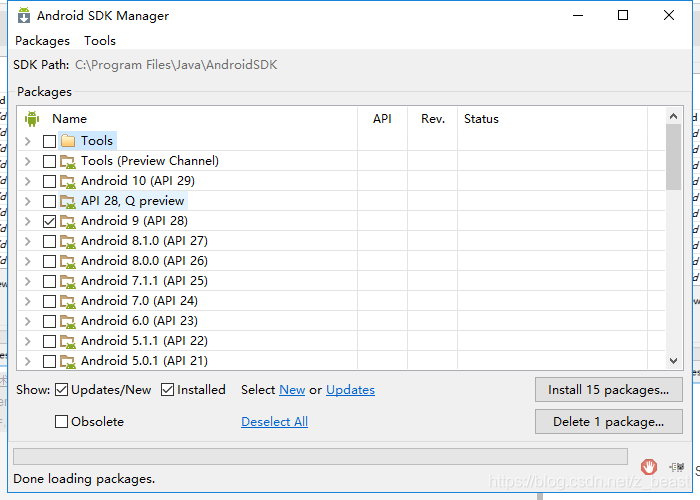Click the Android 5.0.1 (API 21) folder icon
This screenshot has height=500, width=700.
tap(68, 361)
